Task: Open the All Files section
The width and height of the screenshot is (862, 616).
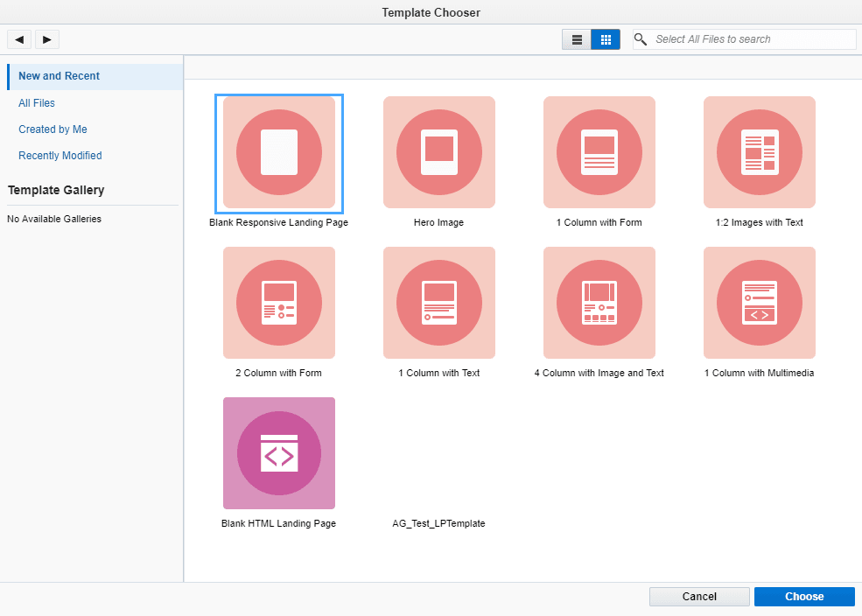Action: (38, 102)
